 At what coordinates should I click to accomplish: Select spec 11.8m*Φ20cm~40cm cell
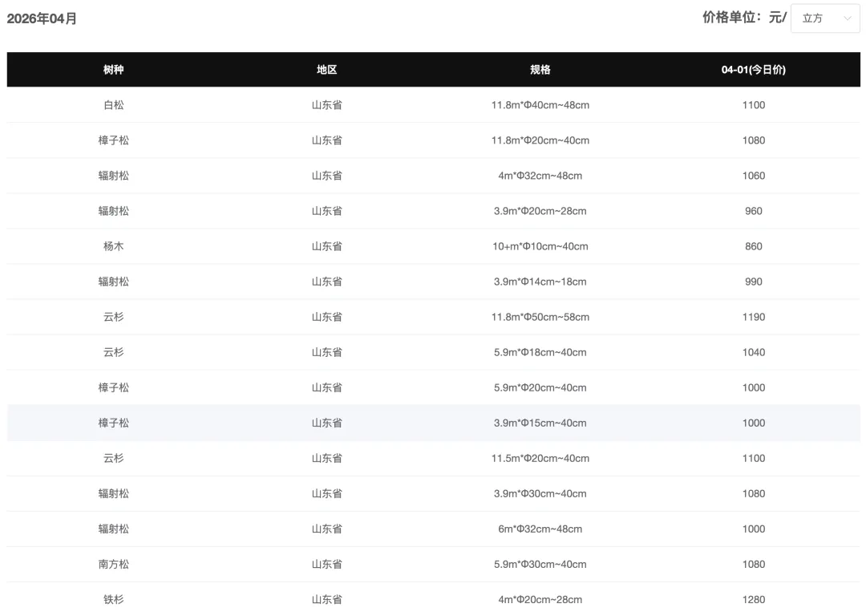(x=540, y=140)
